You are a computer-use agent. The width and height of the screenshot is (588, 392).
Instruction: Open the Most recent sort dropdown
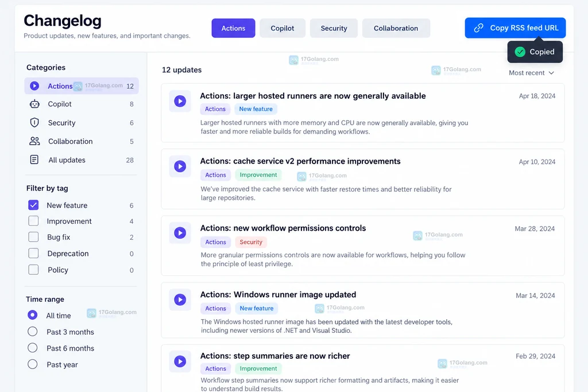tap(531, 73)
